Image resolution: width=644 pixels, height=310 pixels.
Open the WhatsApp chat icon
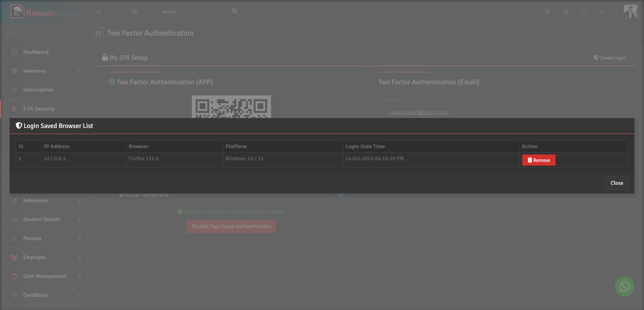[624, 286]
